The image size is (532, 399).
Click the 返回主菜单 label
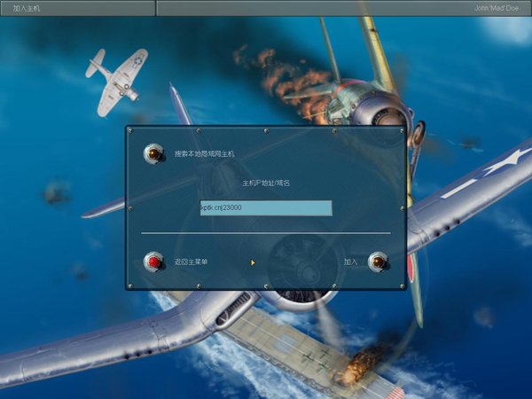[191, 262]
